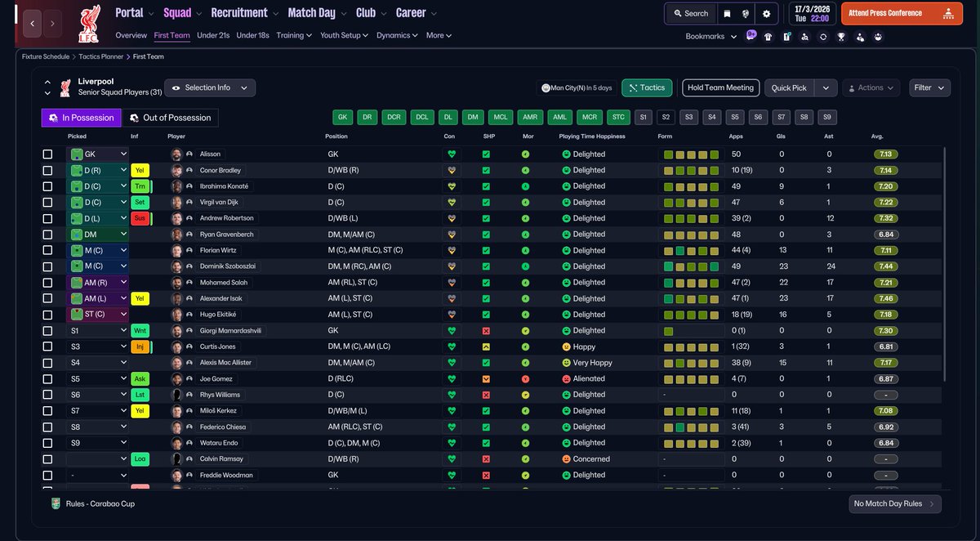This screenshot has height=541, width=980.
Task: Tick the checkbox for Freddie Woodman's row
Action: coord(47,475)
